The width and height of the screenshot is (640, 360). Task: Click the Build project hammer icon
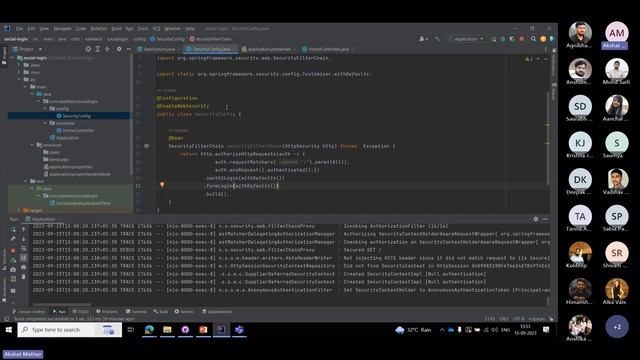pos(437,39)
